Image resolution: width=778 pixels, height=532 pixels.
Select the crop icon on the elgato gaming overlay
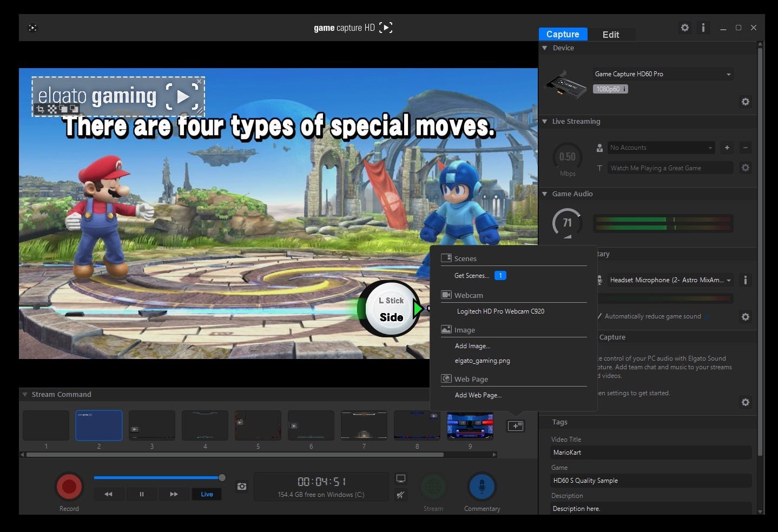pos(41,109)
